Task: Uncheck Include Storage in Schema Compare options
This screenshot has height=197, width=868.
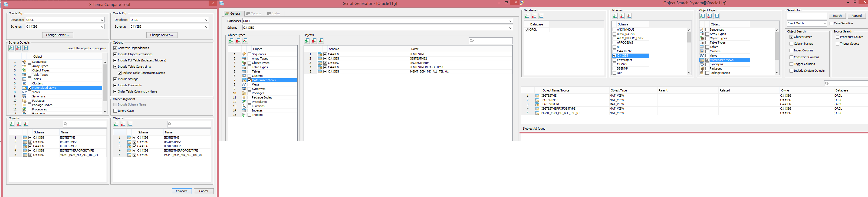Action: point(115,79)
